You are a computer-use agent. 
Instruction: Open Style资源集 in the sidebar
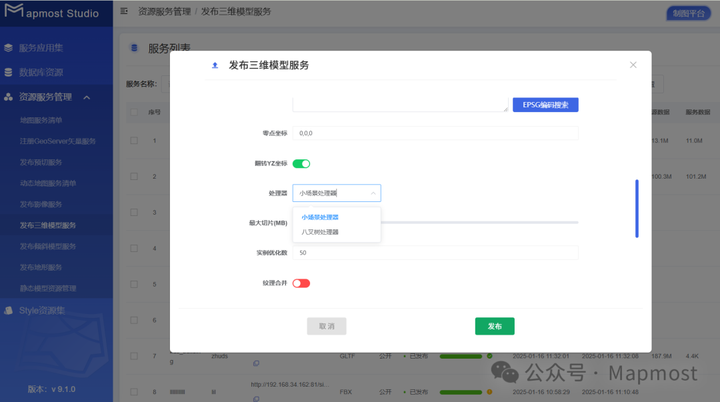click(42, 311)
